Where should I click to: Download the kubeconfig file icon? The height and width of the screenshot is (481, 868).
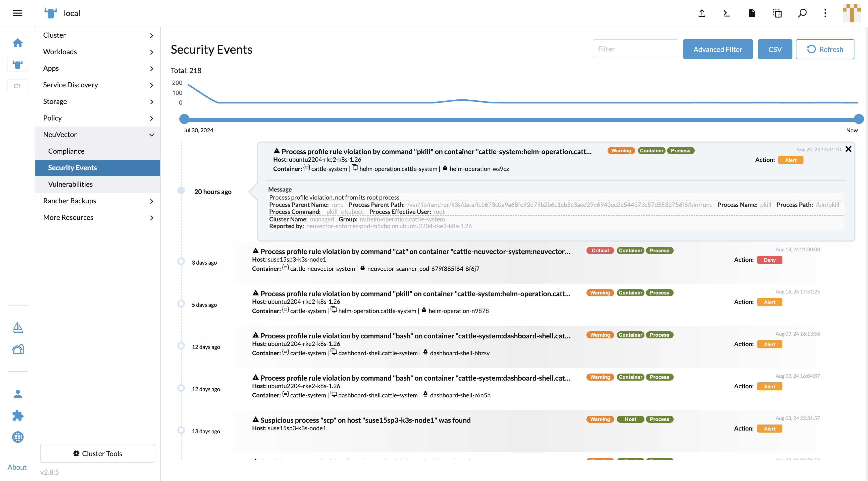point(752,13)
